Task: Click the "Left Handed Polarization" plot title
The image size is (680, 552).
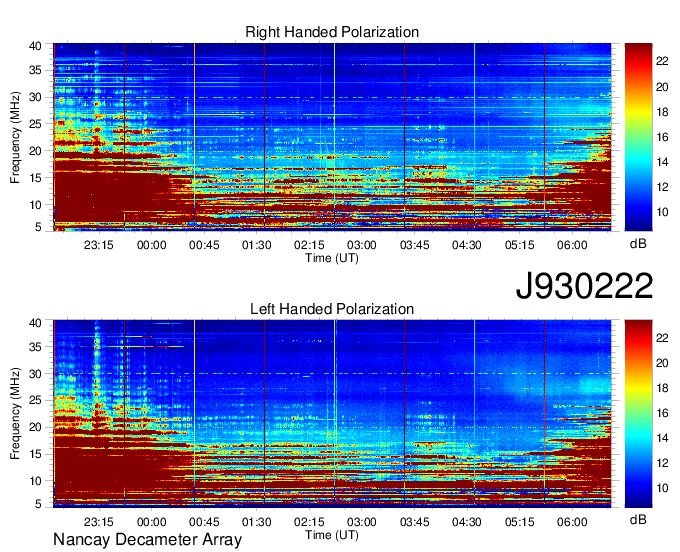Action: (x=332, y=309)
